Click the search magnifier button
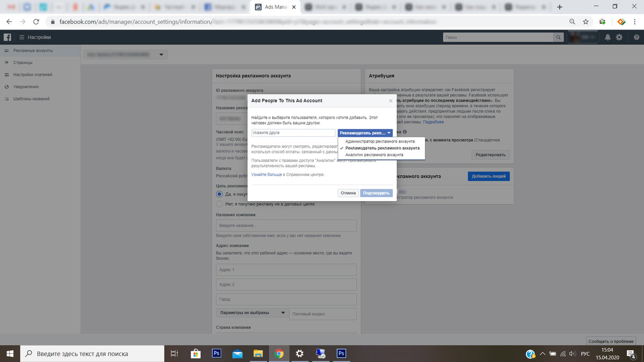Screen dimensions: 644x362 (559, 37)
